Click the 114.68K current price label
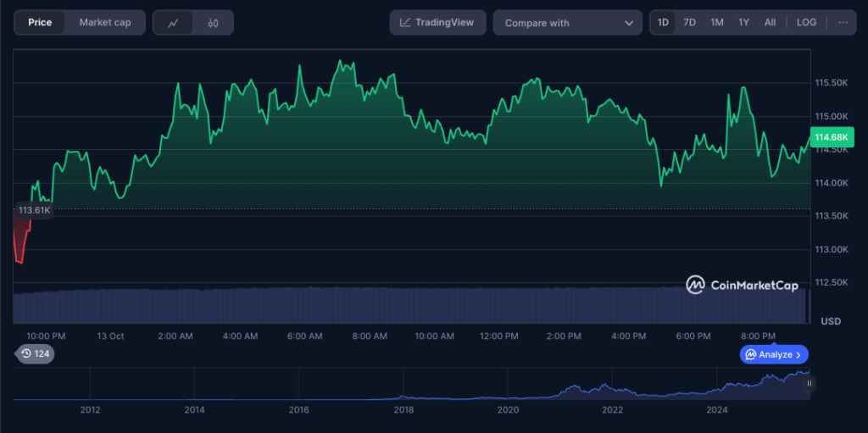 point(833,137)
